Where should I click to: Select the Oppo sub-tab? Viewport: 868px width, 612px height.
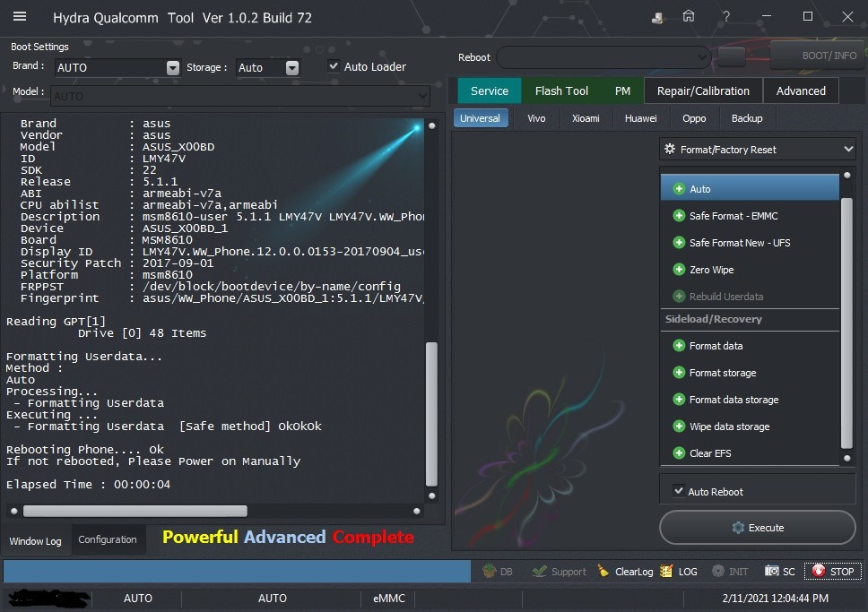point(694,118)
